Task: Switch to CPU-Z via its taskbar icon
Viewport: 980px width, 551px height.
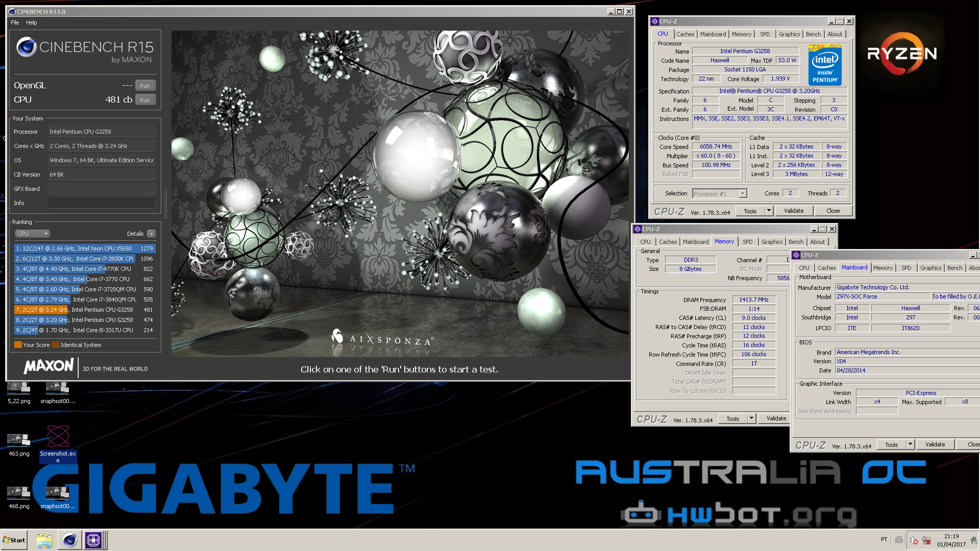Action: (93, 540)
